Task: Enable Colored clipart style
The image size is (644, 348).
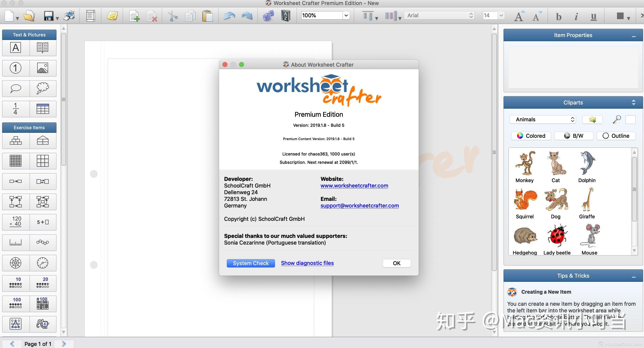Action: (531, 136)
